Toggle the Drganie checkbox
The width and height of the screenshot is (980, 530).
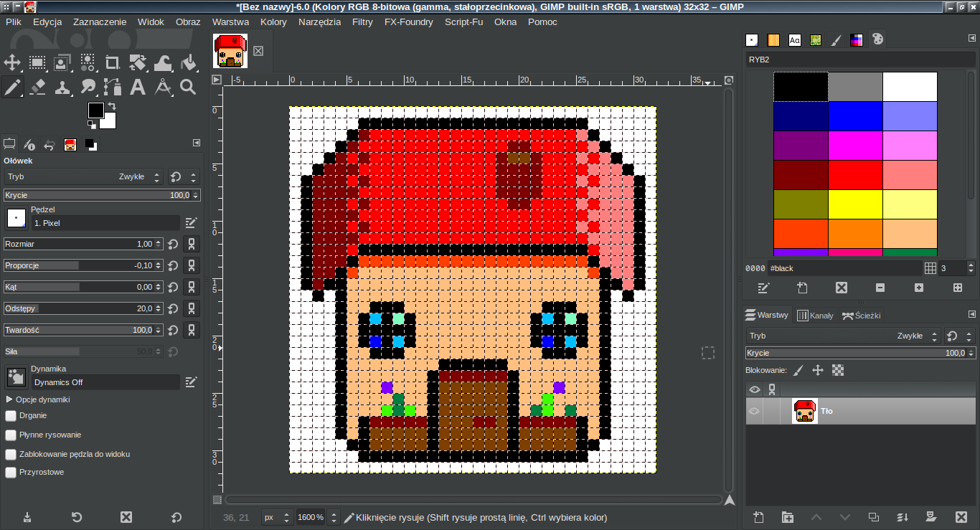tap(11, 415)
